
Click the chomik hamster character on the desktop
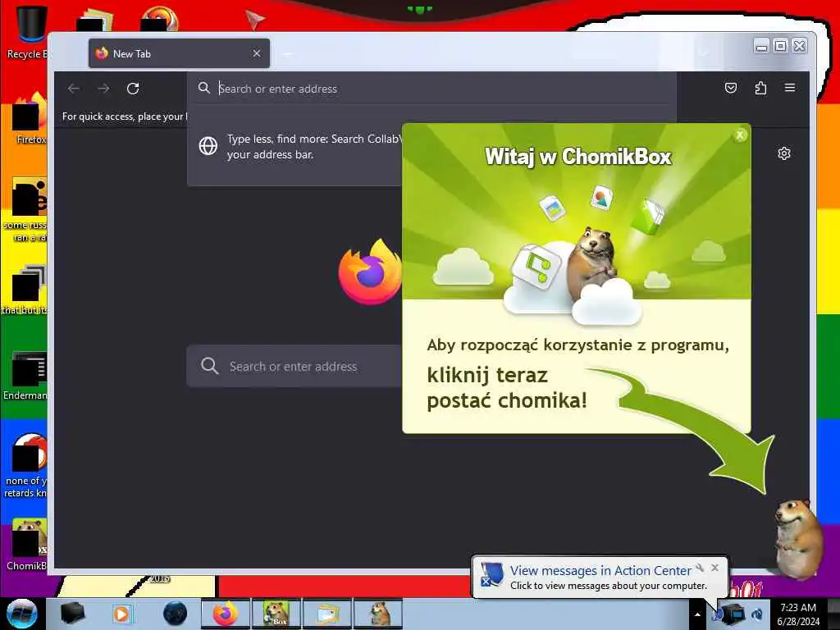tap(799, 538)
